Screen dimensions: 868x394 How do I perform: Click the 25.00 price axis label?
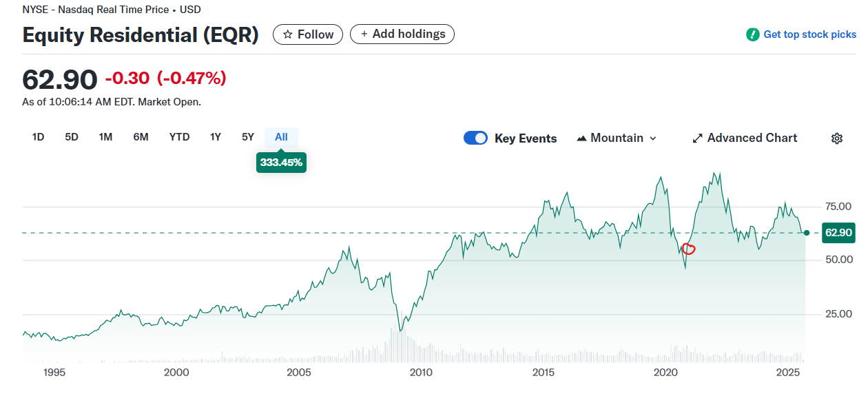838,314
